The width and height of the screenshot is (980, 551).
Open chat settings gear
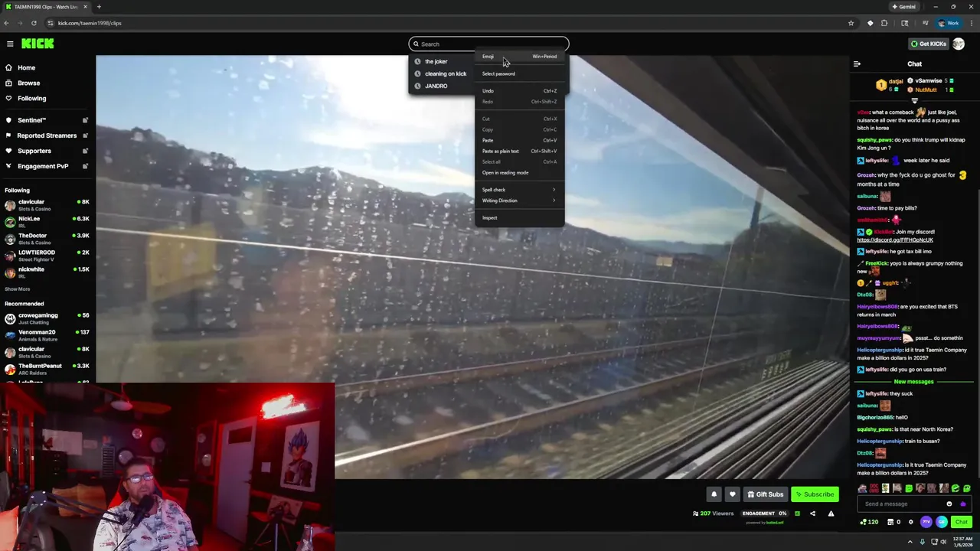click(x=910, y=522)
